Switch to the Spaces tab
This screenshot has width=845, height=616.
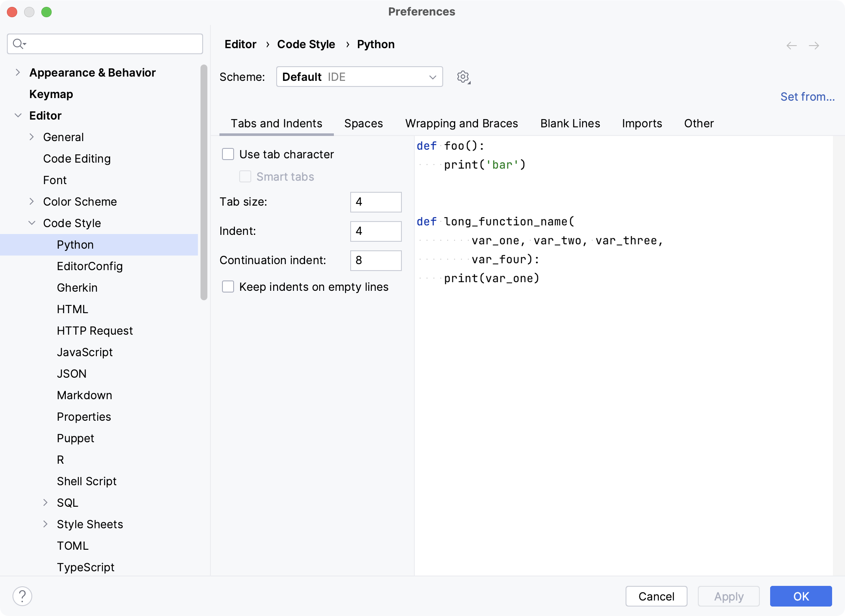(x=364, y=123)
